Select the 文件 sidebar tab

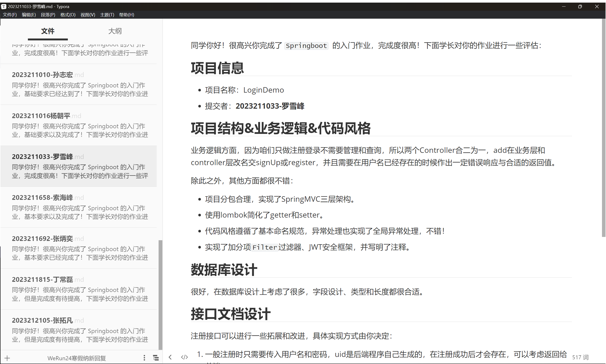click(48, 31)
